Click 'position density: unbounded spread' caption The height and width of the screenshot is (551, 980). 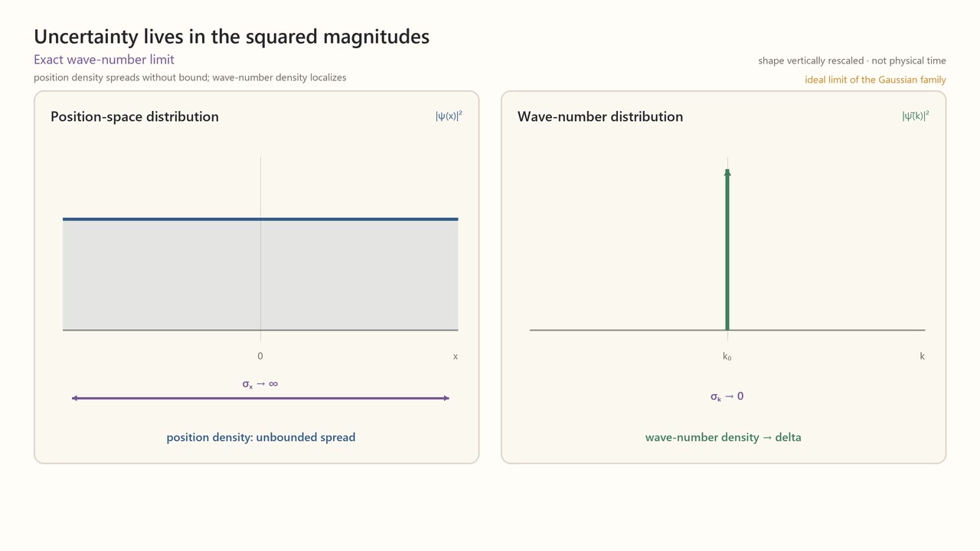(261, 438)
